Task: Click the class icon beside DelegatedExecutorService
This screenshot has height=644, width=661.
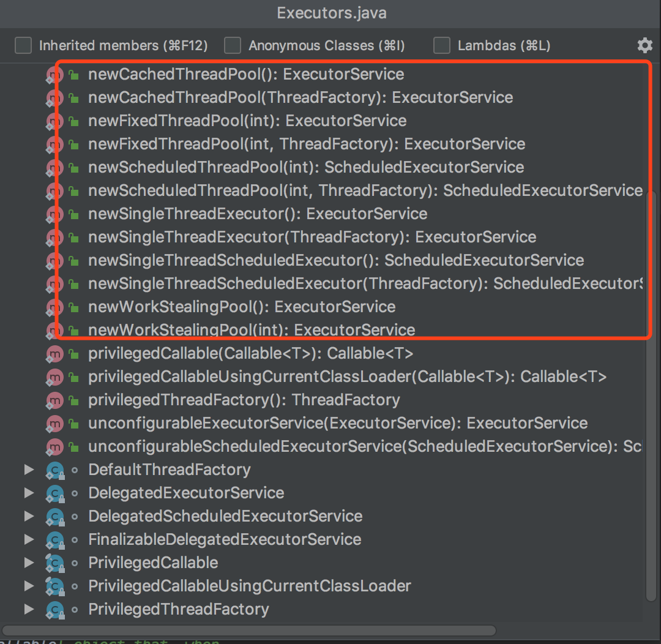Action: pos(55,493)
